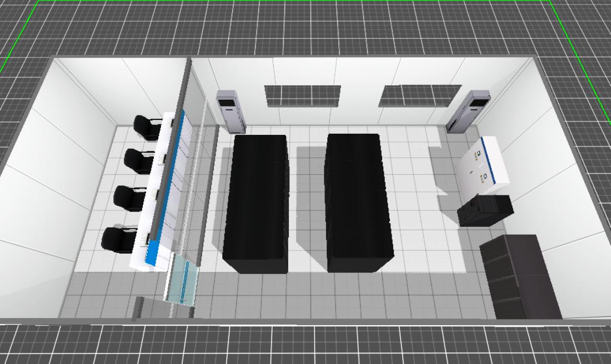This screenshot has height=364, width=611.
Task: Pick the small black cabinet beside the white cabinet
Action: click(484, 210)
